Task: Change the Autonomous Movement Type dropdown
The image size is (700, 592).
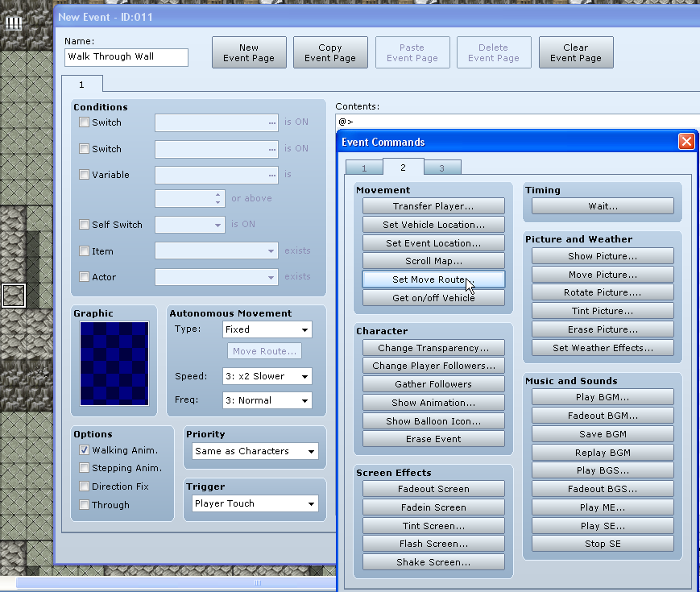Action: [267, 329]
